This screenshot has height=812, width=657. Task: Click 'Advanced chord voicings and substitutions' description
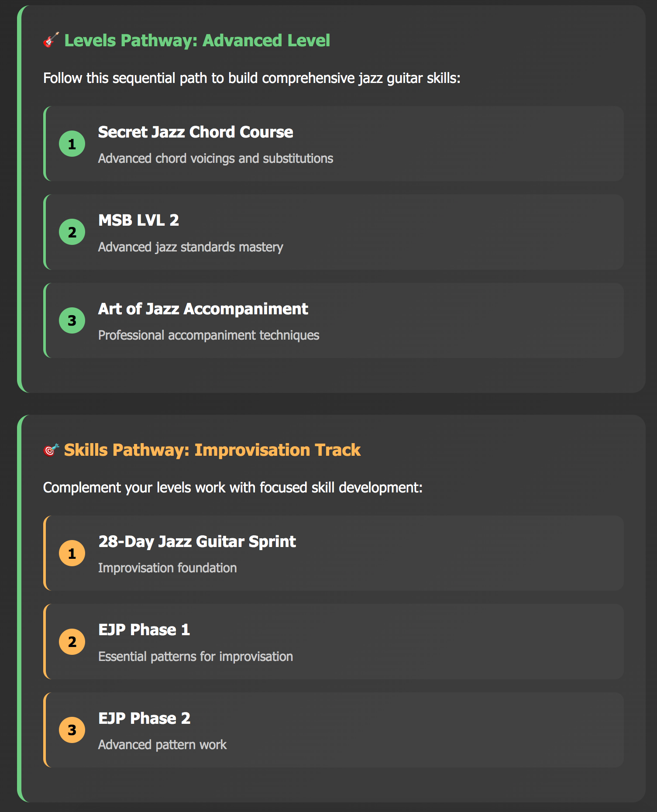click(x=216, y=158)
